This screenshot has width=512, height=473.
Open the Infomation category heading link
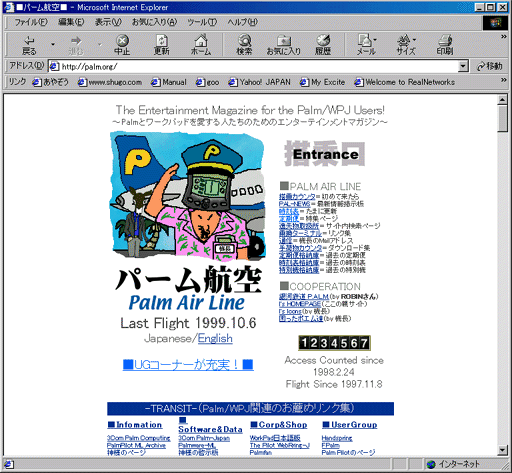(135, 425)
